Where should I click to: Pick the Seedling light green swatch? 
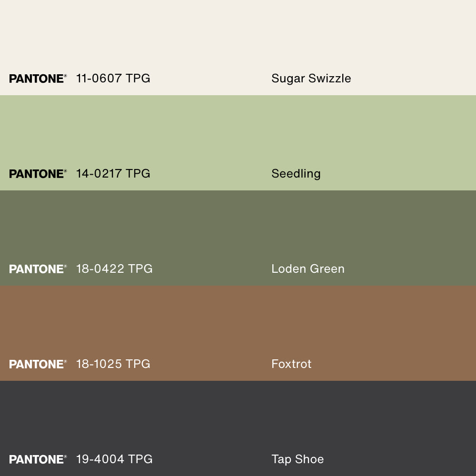coord(238,143)
